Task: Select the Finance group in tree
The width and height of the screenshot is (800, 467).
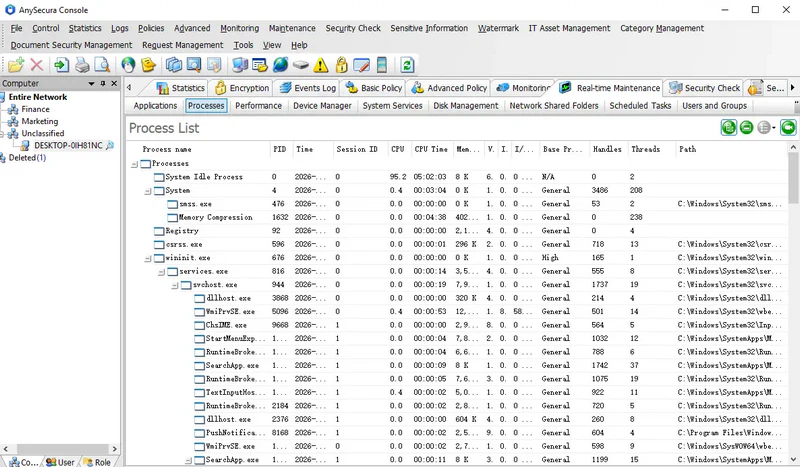Action: (35, 109)
